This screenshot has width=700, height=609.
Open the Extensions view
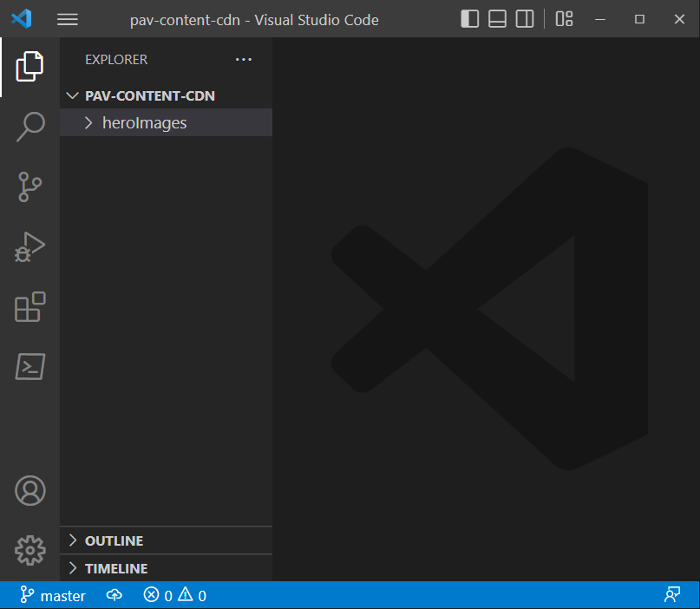pos(29,307)
